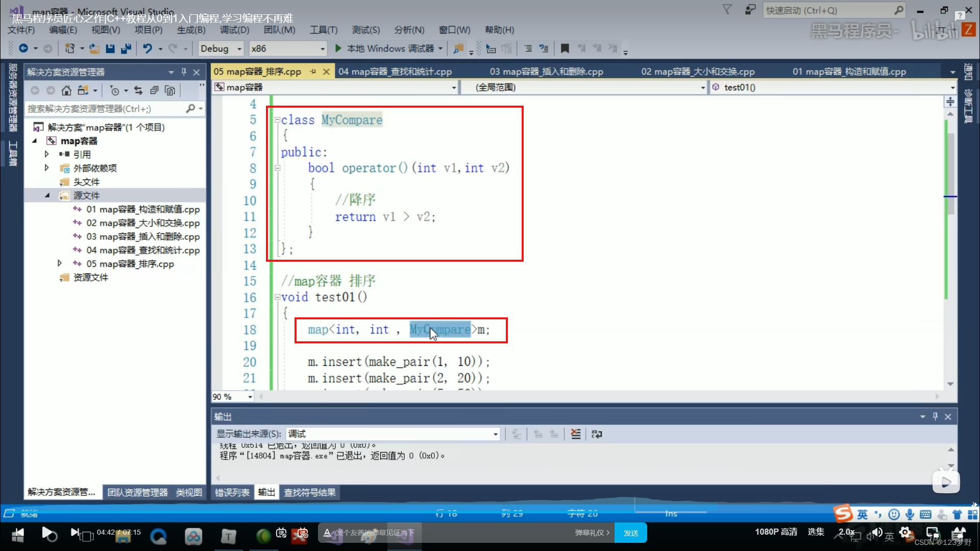Click the solution search magnifier icon

[190, 109]
